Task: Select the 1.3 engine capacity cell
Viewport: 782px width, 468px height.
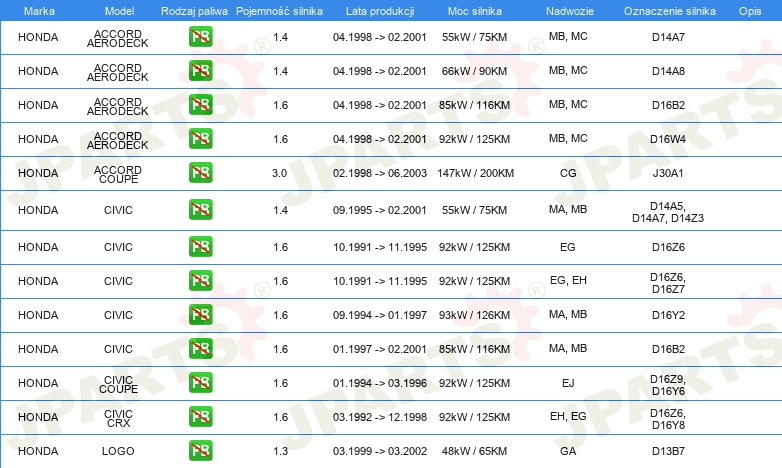Action: [280, 451]
